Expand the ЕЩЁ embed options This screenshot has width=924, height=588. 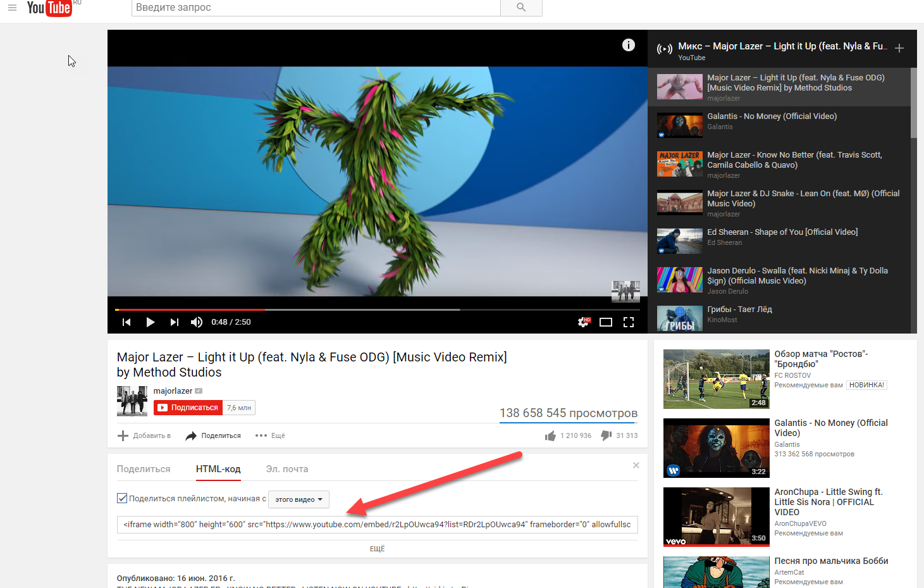[x=377, y=549]
